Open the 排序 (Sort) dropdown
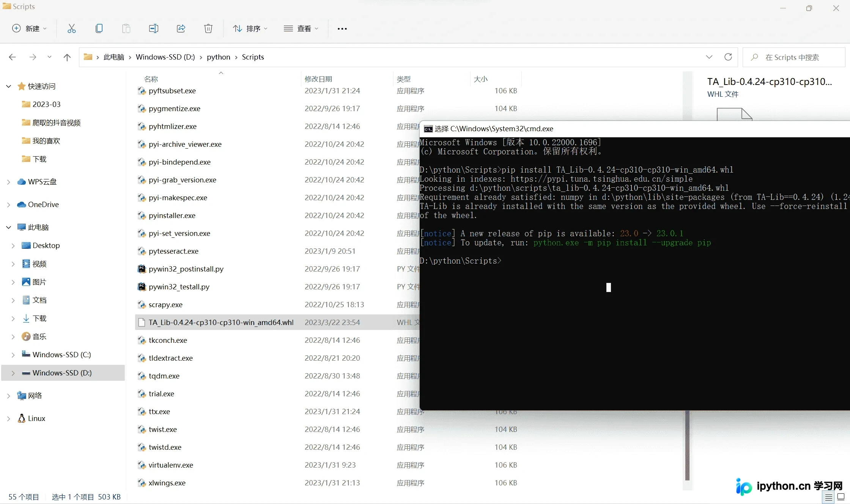The width and height of the screenshot is (850, 504). tap(250, 28)
